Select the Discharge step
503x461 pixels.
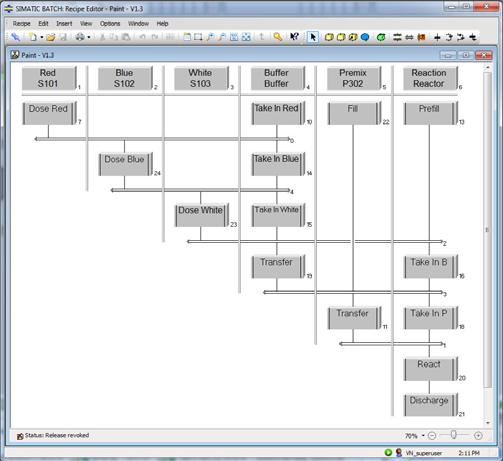[x=431, y=405]
